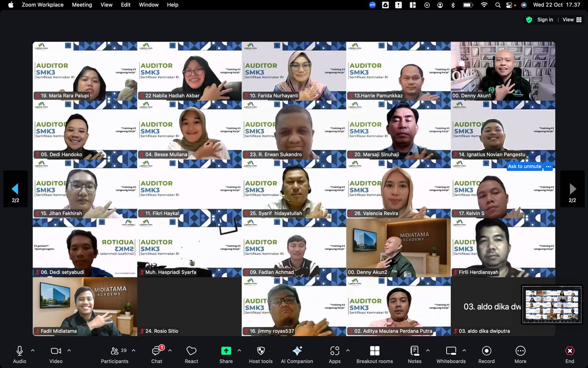This screenshot has height=368, width=588.
Task: Expand the audio options arrow
Action: pyautogui.click(x=33, y=351)
